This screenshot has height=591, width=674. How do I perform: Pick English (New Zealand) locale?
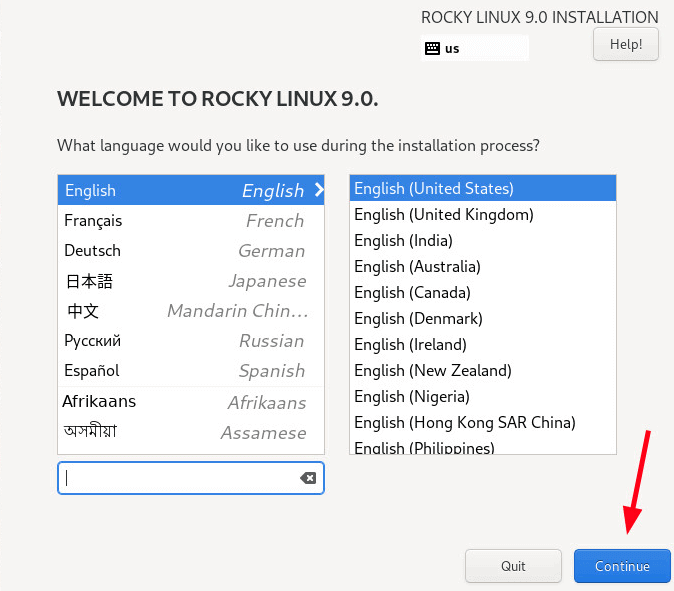click(x=483, y=371)
